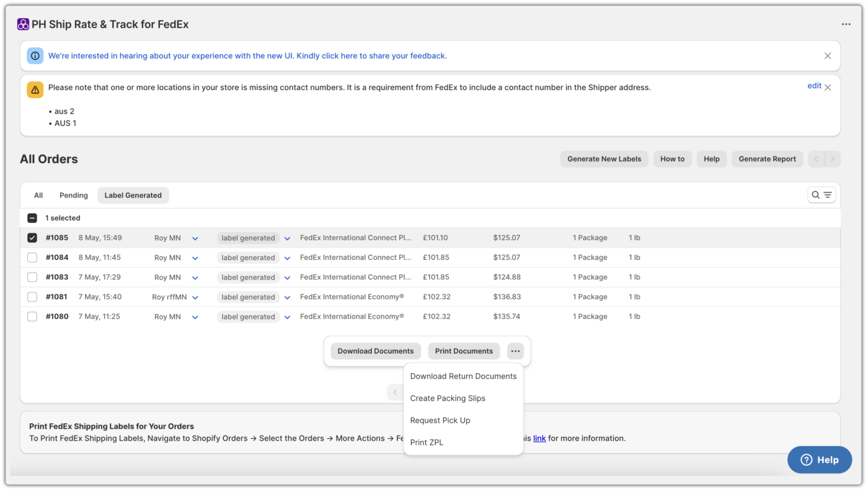Click FedEx International Economy service for #1081

[352, 297]
